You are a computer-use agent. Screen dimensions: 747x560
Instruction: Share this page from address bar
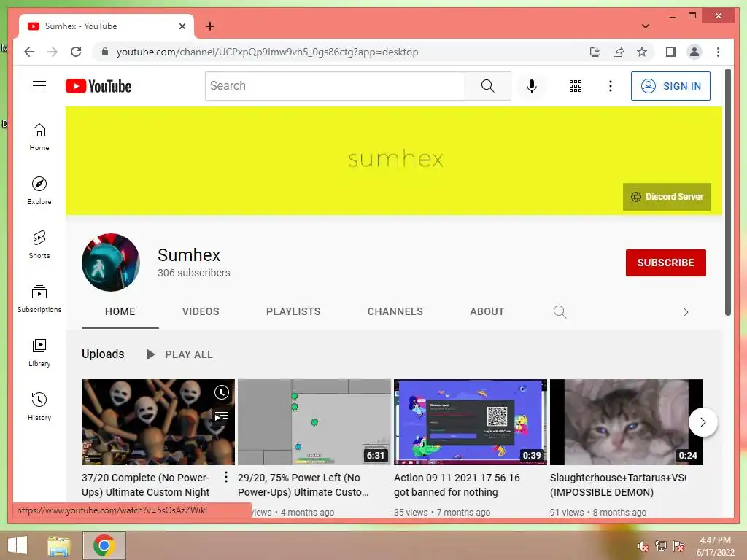pos(619,52)
